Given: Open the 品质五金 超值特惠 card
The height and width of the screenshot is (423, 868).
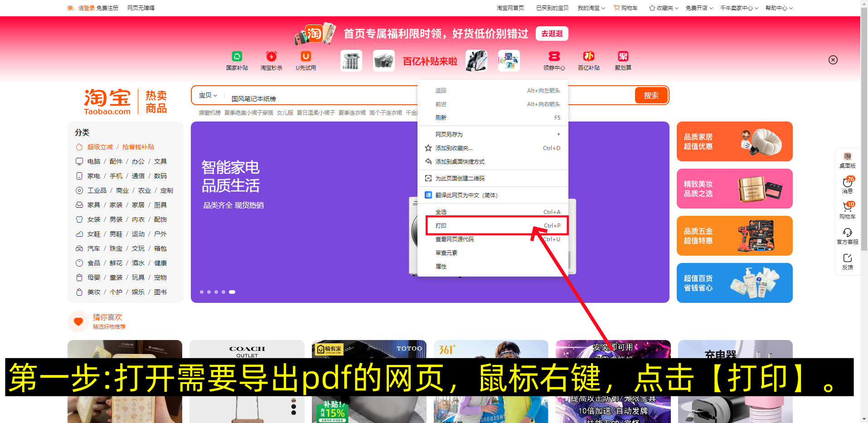Looking at the screenshot, I should tap(734, 236).
